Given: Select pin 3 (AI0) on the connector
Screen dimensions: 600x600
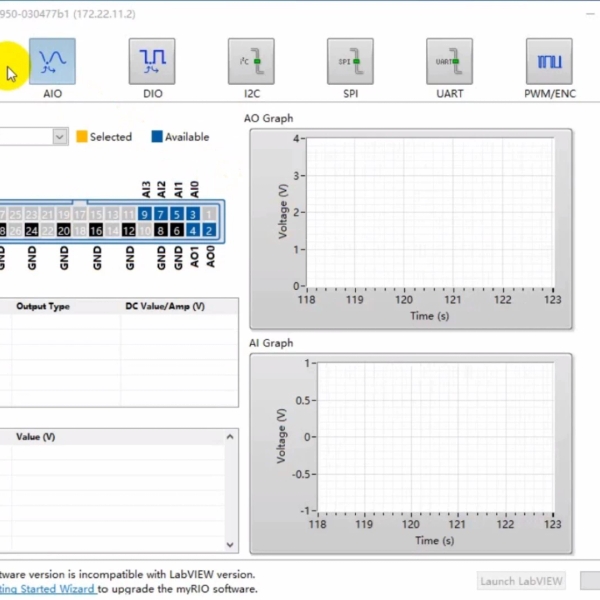Looking at the screenshot, I should tap(193, 214).
